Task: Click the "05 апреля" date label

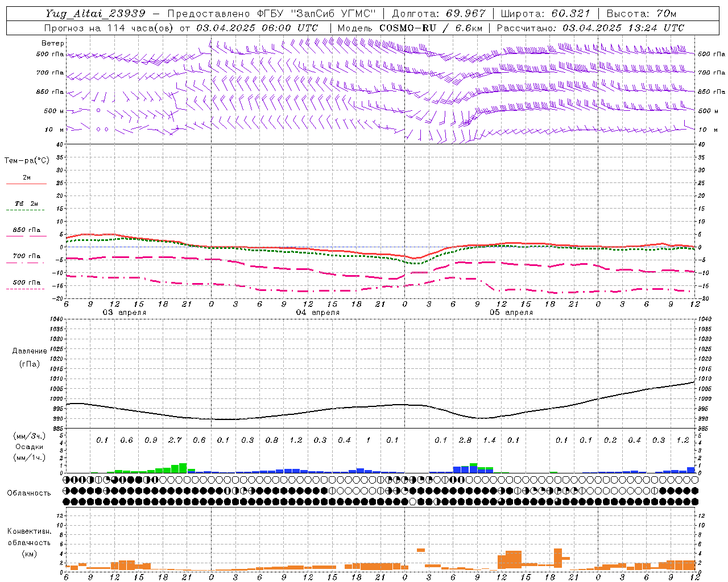Action: click(511, 313)
